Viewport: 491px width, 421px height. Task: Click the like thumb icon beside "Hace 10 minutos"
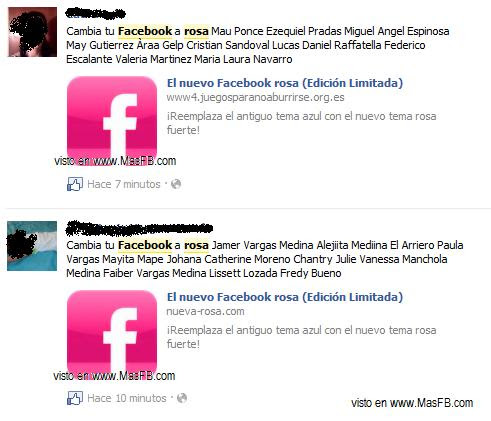pyautogui.click(x=75, y=398)
